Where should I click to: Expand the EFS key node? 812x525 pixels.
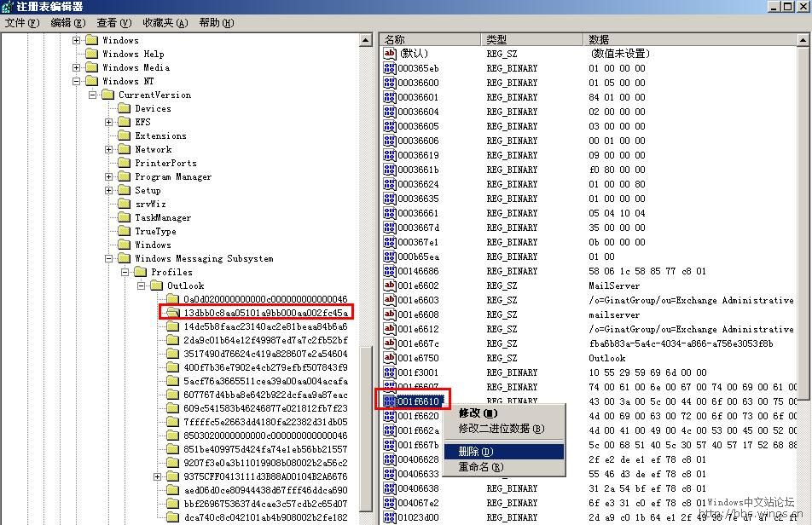pos(109,122)
